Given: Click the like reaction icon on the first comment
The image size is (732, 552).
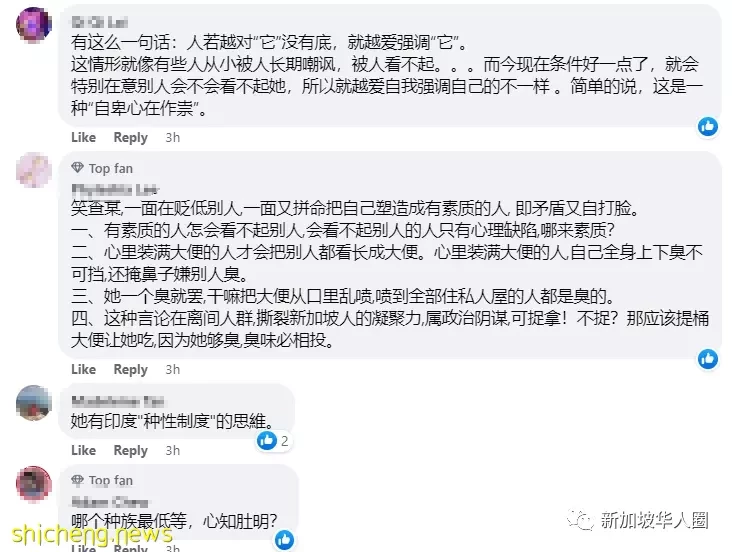Looking at the screenshot, I should click(708, 126).
